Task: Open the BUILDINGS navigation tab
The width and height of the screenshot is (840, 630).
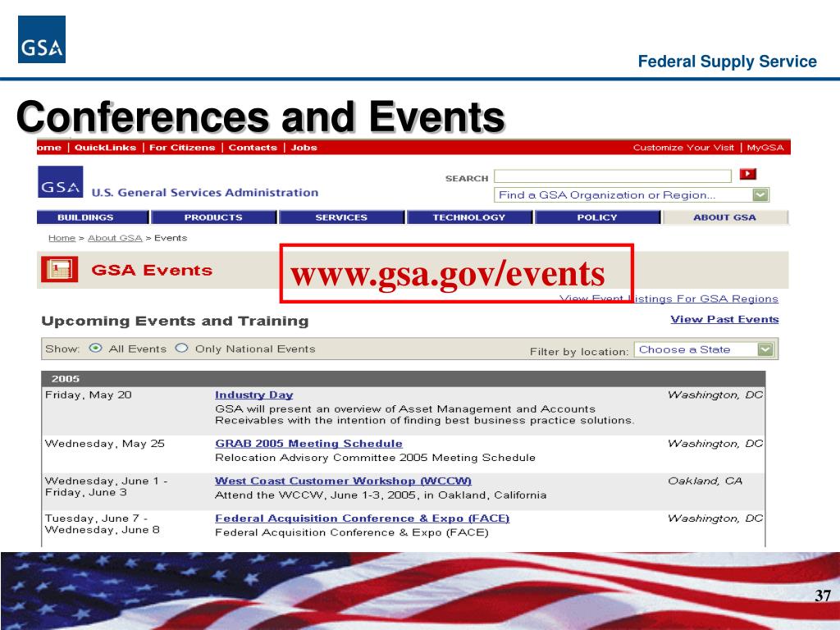Action: coord(92,217)
